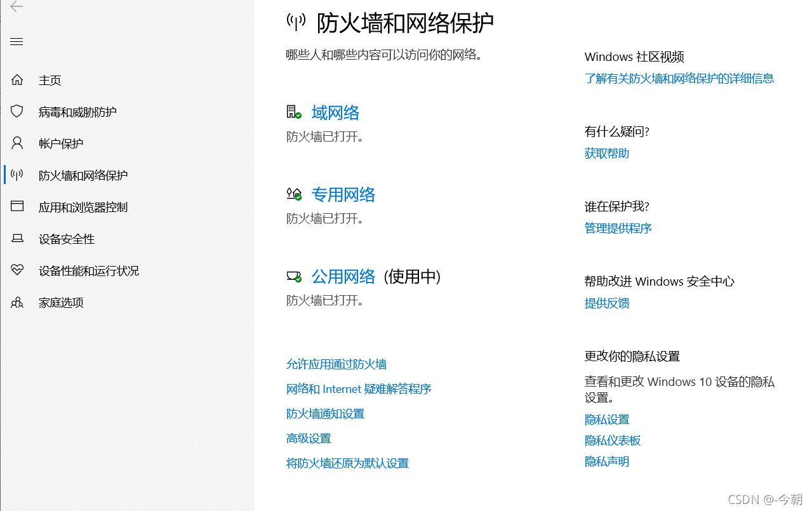The image size is (812, 511).
Task: Click 防火墙已打开 status under 专用网络
Action: tap(325, 218)
